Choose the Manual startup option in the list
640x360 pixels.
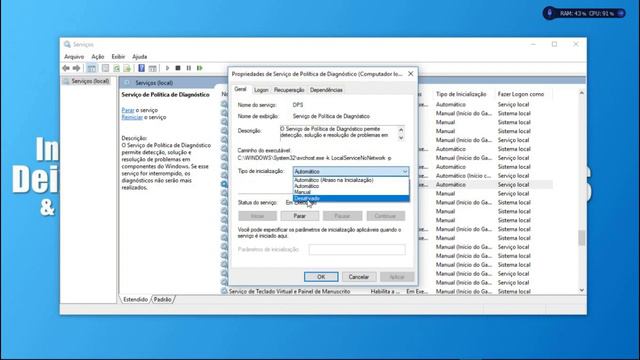351,192
